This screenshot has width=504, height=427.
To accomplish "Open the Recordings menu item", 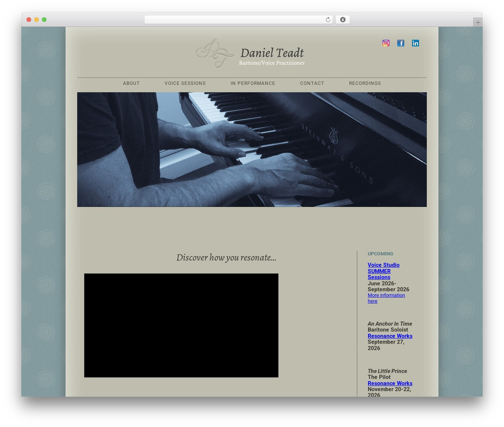I will point(365,84).
